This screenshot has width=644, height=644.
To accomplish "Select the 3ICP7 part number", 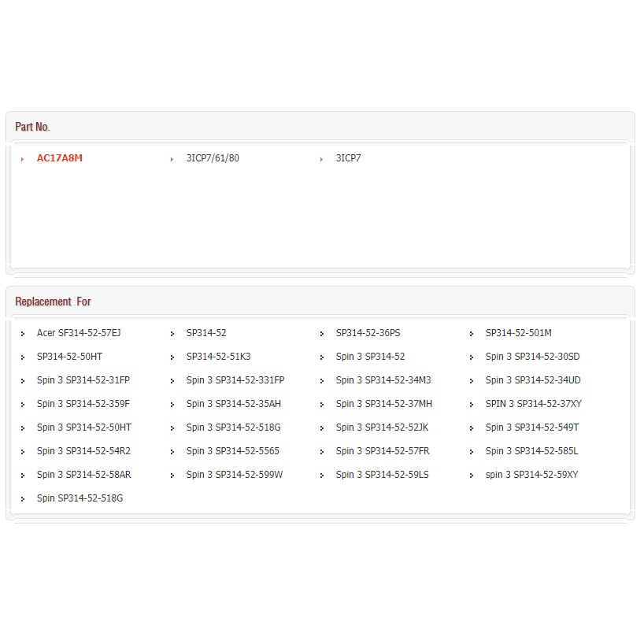I will [348, 158].
